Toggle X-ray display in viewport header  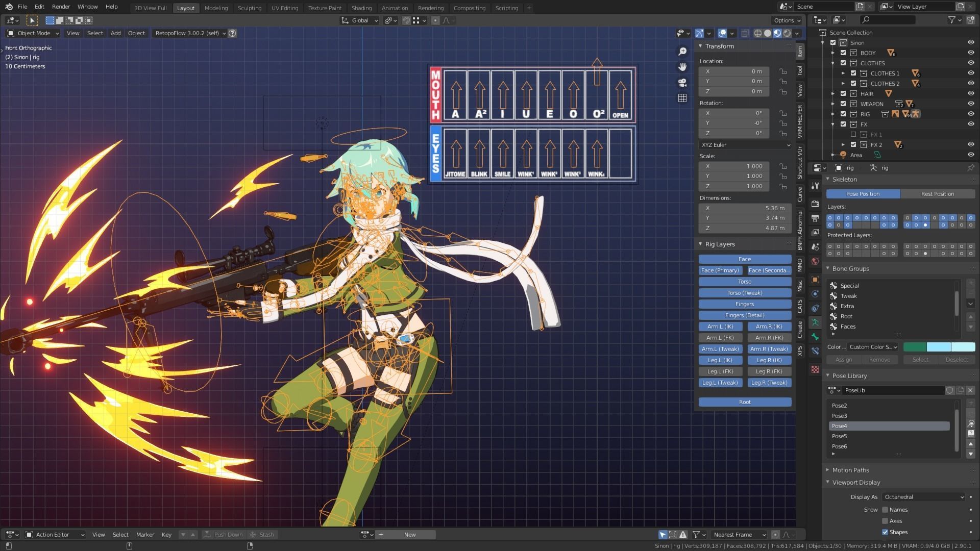click(745, 33)
